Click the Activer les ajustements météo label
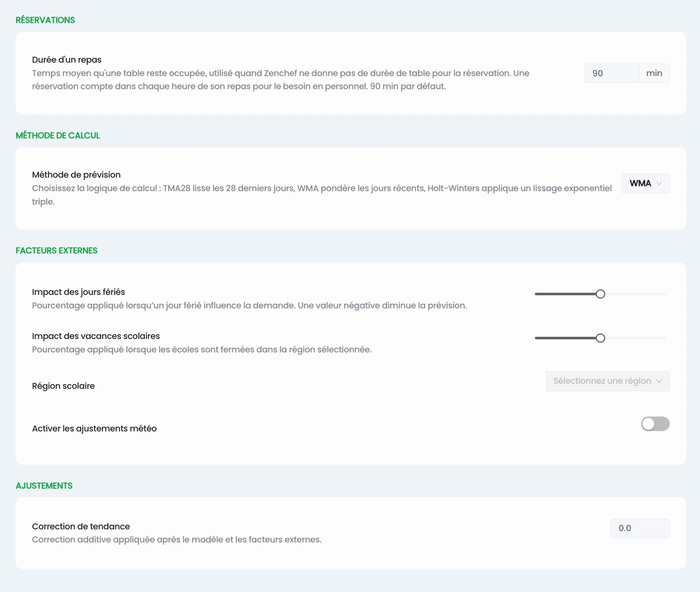This screenshot has height=592, width=700. pos(94,429)
